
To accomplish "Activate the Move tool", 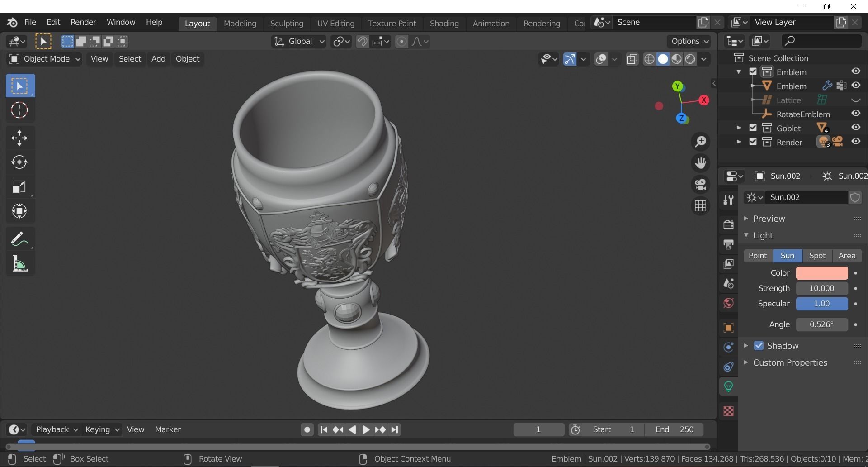I will tap(19, 138).
